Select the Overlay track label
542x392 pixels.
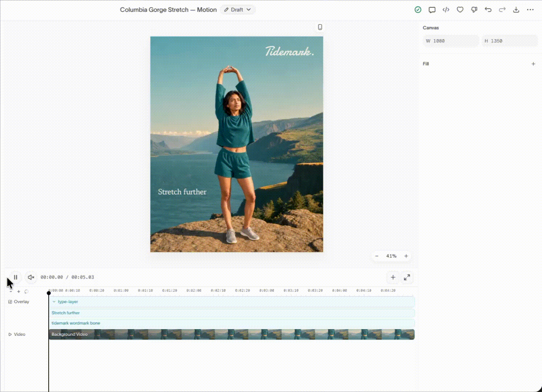(x=19, y=302)
